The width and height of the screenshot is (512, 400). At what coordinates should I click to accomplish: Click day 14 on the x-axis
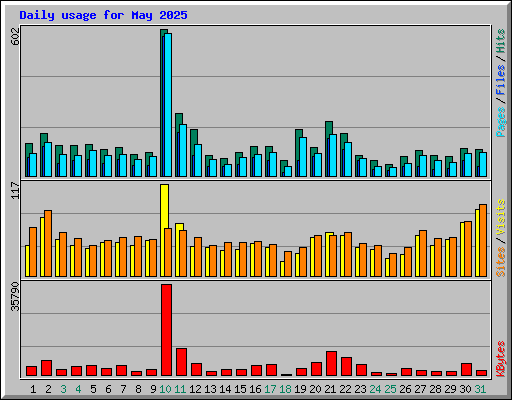(225, 389)
